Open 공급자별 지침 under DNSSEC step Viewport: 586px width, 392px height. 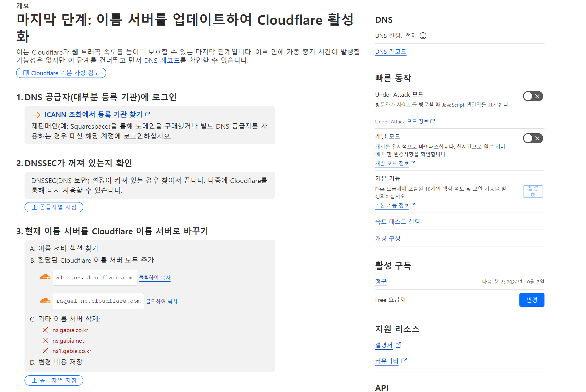tap(54, 207)
